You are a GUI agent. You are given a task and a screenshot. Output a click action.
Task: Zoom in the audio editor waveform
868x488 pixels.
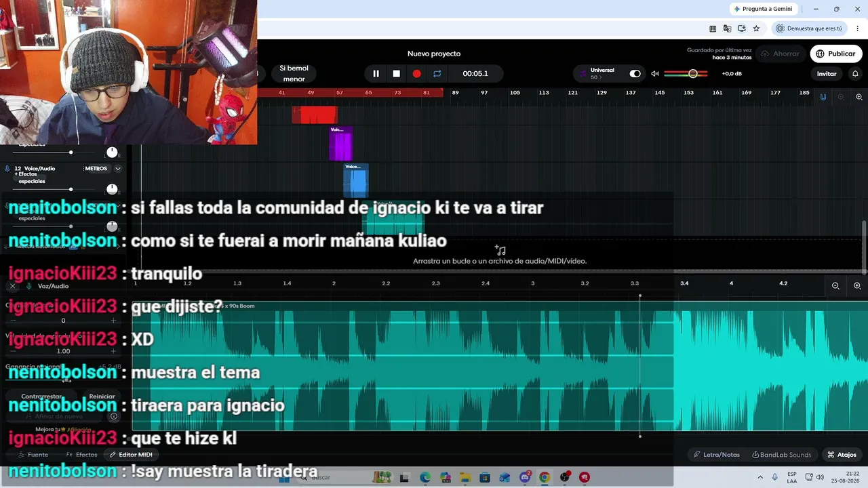point(857,286)
